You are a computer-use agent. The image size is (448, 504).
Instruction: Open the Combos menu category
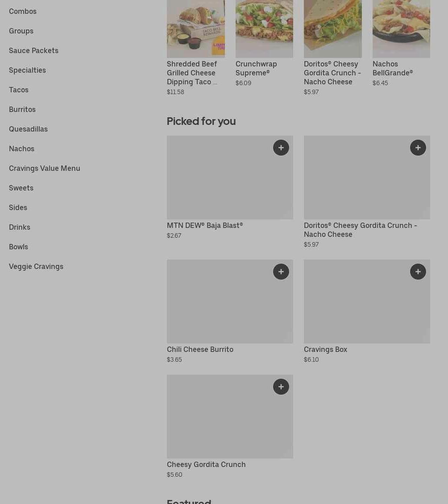(23, 11)
